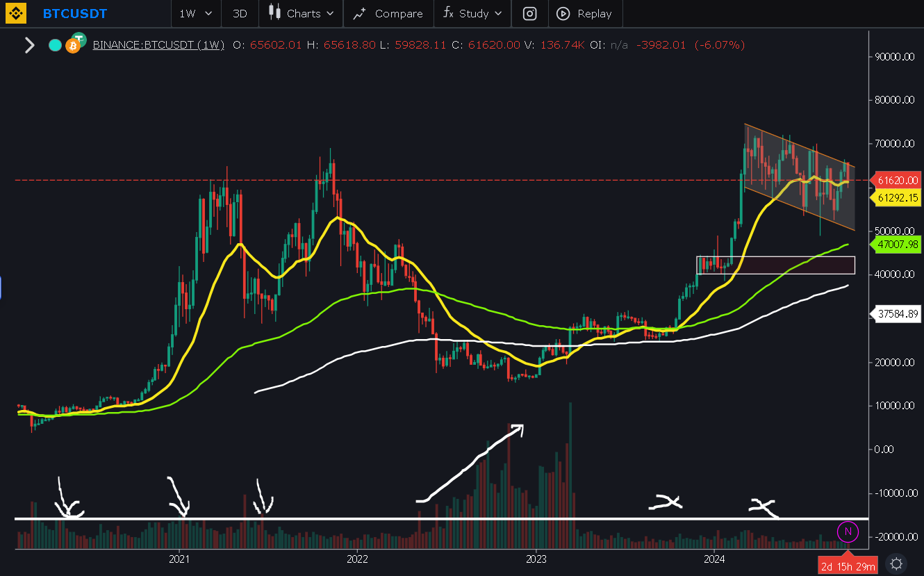924x576 pixels.
Task: Click the Instagram icon in the toolbar
Action: click(x=529, y=13)
